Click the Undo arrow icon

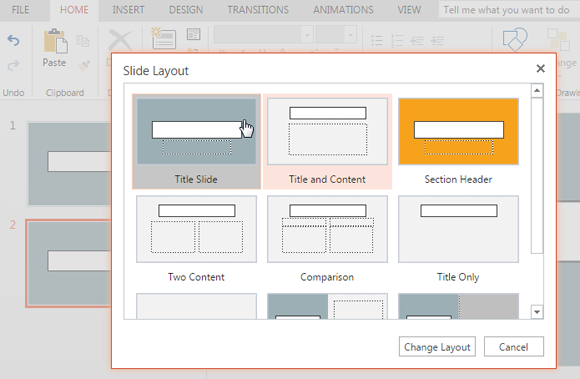click(x=13, y=40)
